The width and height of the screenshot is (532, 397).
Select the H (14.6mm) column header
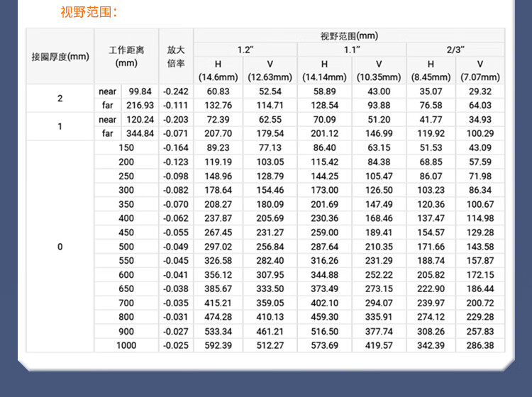point(218,70)
